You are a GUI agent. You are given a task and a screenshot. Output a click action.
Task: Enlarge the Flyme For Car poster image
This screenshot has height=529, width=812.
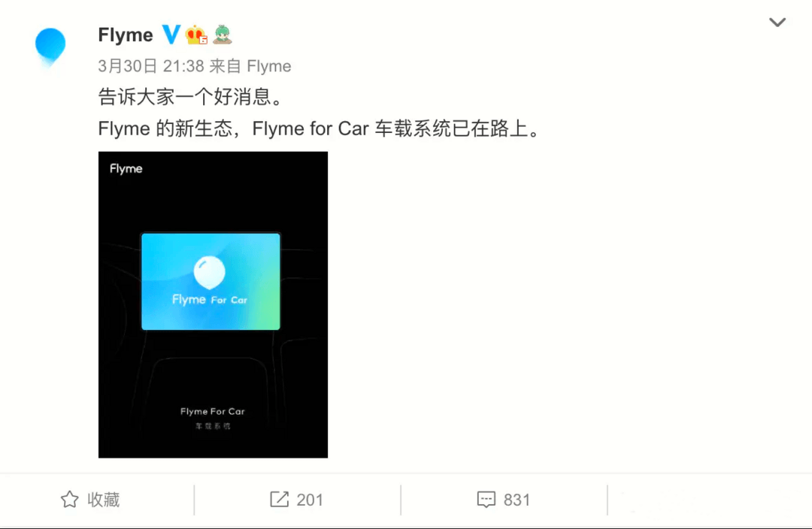coord(213,304)
